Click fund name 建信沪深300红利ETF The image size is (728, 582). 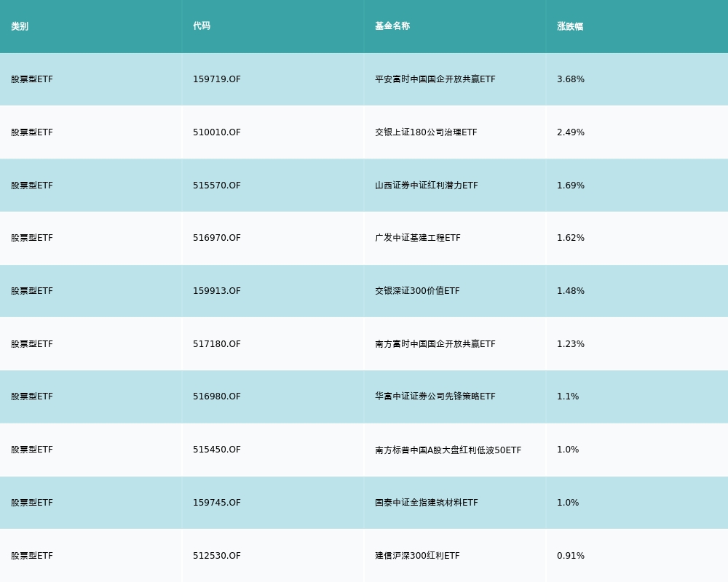[x=417, y=556]
